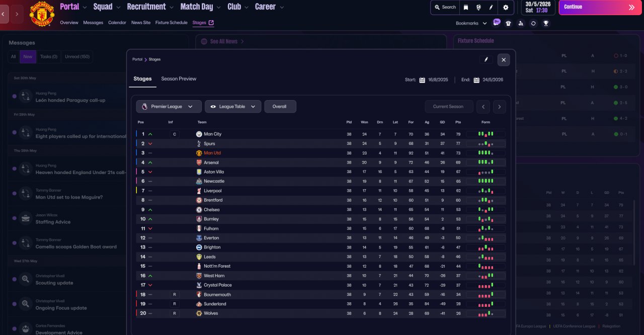Go to previous season arrow

click(483, 107)
